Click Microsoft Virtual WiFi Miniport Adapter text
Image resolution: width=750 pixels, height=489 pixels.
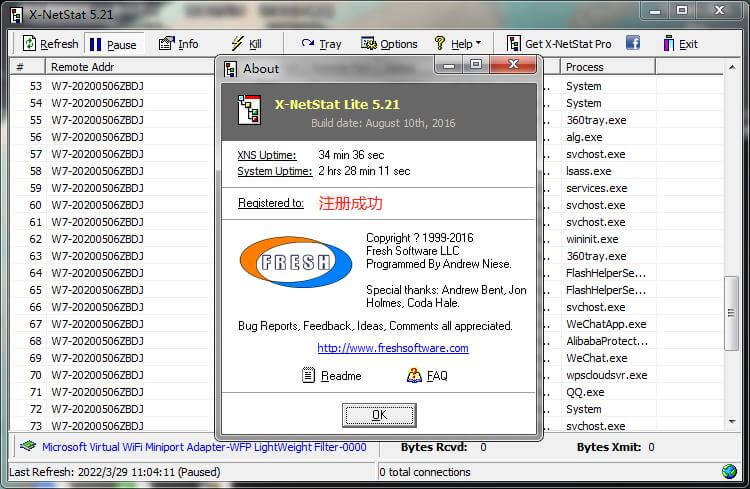204,447
